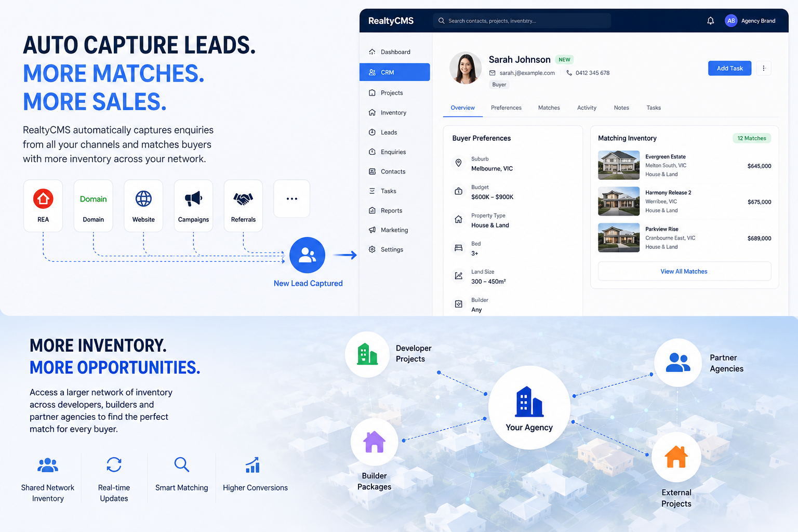This screenshot has height=532, width=798.
Task: Open Inventory in the sidebar
Action: [x=395, y=113]
